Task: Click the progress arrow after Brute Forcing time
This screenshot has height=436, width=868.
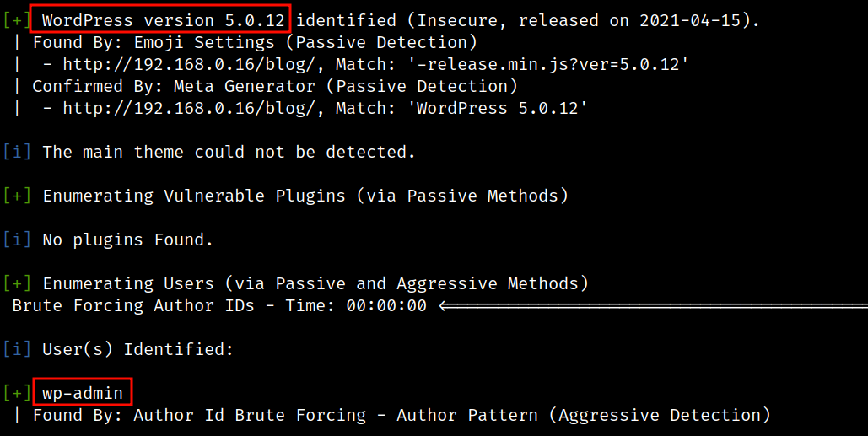Action: 653,305
